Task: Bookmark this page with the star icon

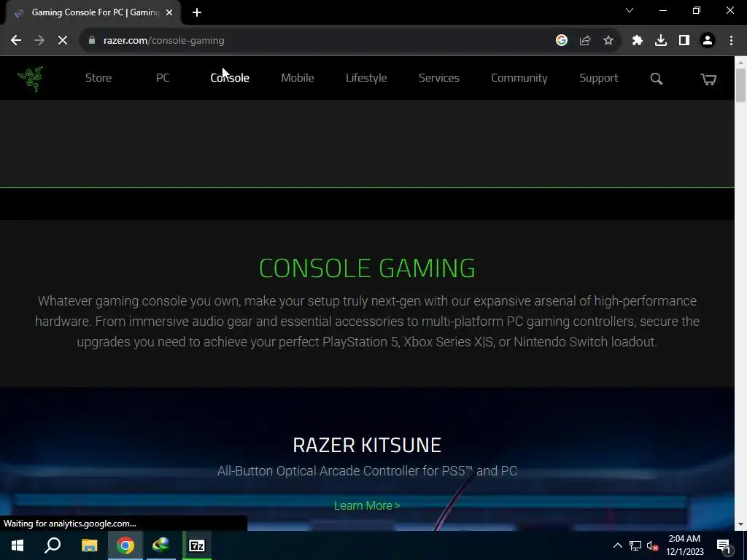Action: point(608,41)
